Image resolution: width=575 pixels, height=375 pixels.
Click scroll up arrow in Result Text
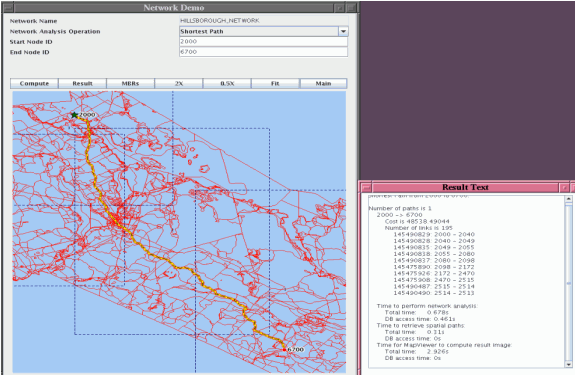(568, 199)
